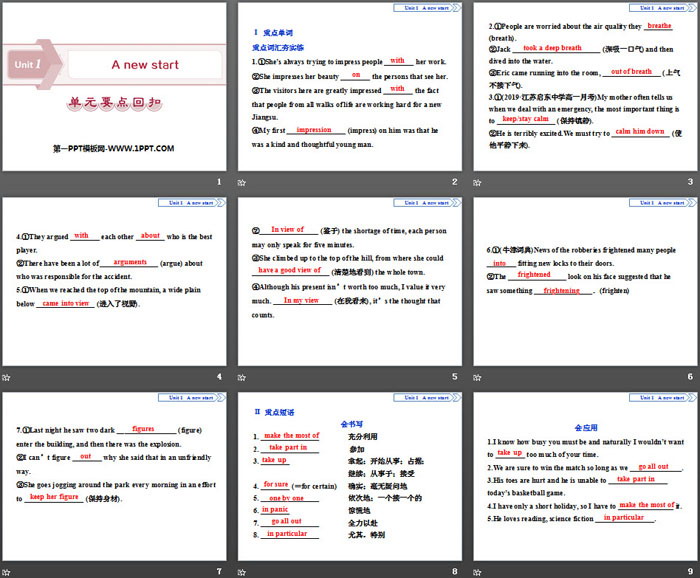Click slide number label 2
This screenshot has height=578, width=700.
click(x=454, y=182)
